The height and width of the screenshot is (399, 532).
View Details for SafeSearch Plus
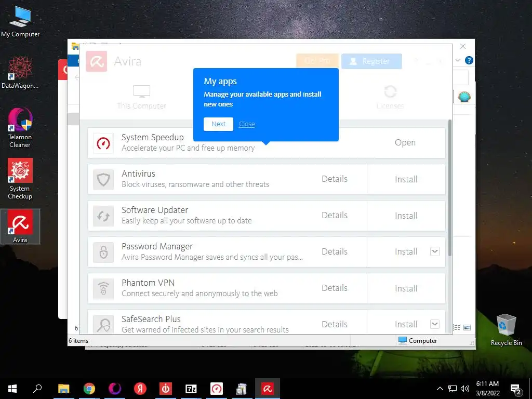coord(335,324)
